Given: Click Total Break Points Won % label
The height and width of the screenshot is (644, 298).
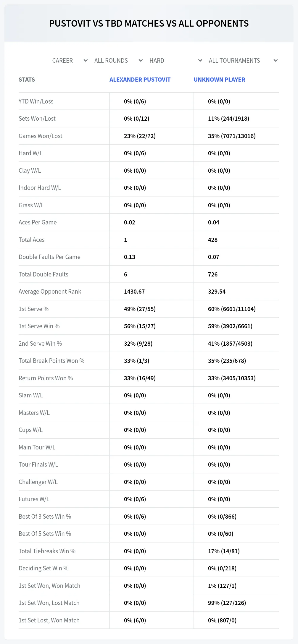Looking at the screenshot, I should pyautogui.click(x=51, y=361).
